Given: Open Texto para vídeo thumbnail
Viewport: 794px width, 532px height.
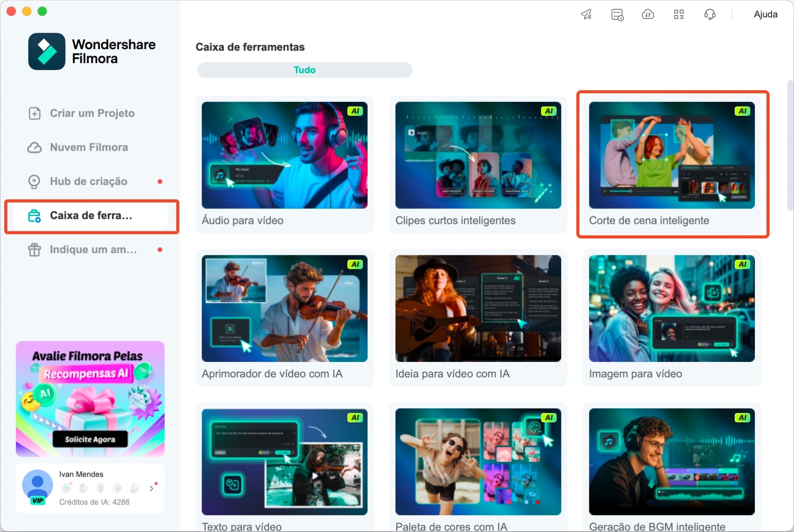Looking at the screenshot, I should (285, 462).
